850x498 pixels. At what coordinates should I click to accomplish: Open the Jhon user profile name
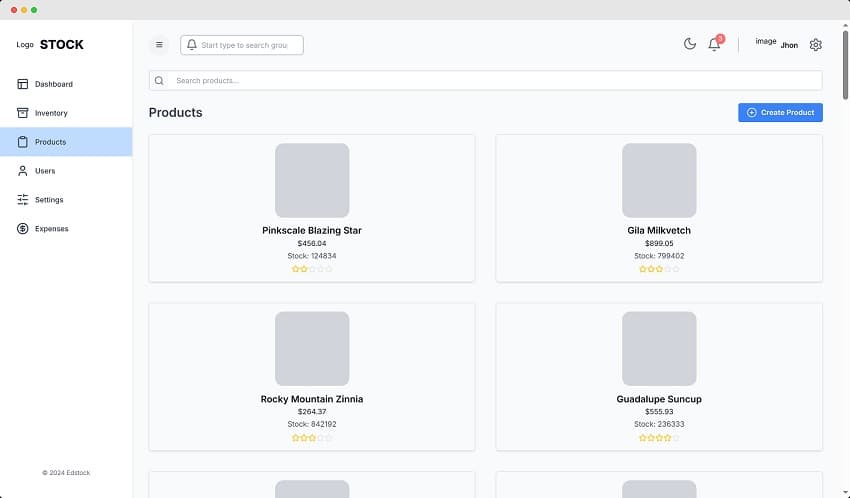(x=789, y=46)
